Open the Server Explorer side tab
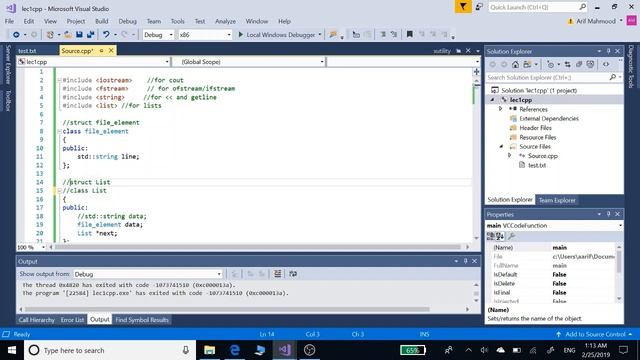The width and height of the screenshot is (640, 360). (8, 64)
